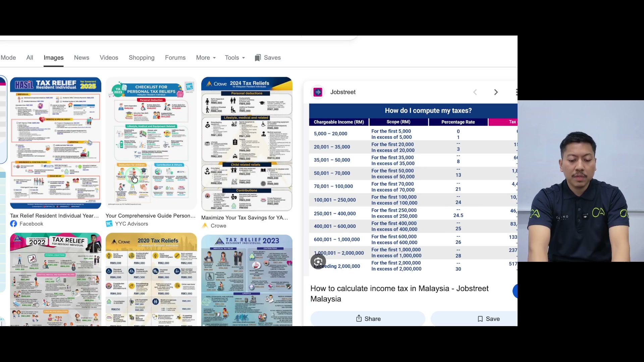Click the Crowe source label under image

pos(218,226)
